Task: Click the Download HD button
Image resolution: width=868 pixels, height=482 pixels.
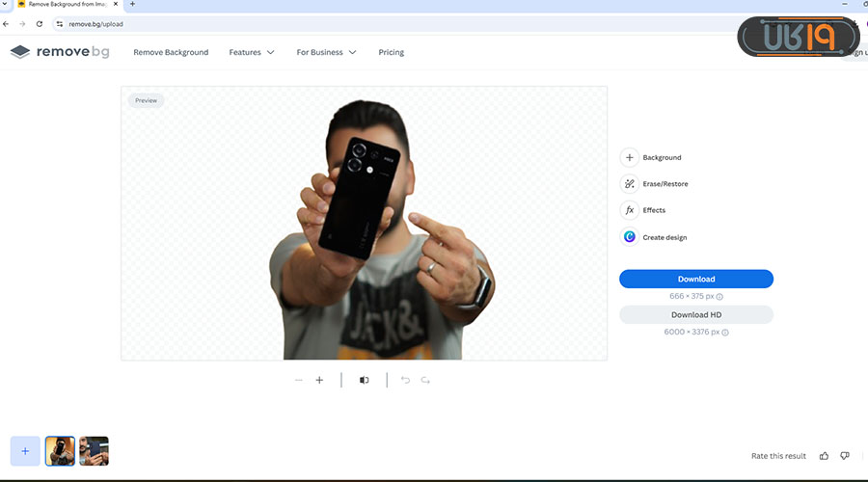Action: (x=695, y=314)
